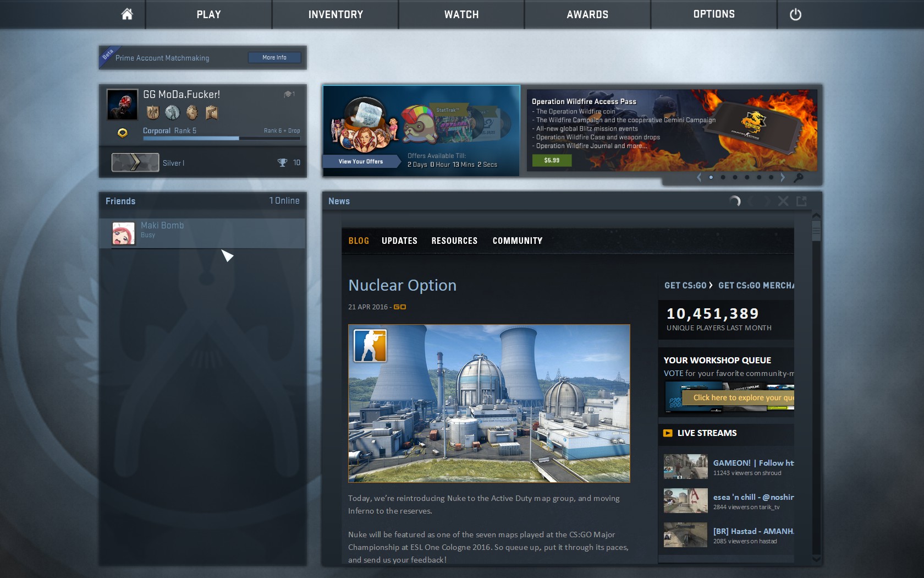Screen dimensions: 924x578
Task: Open the hastad stream thumbnail
Action: [685, 535]
